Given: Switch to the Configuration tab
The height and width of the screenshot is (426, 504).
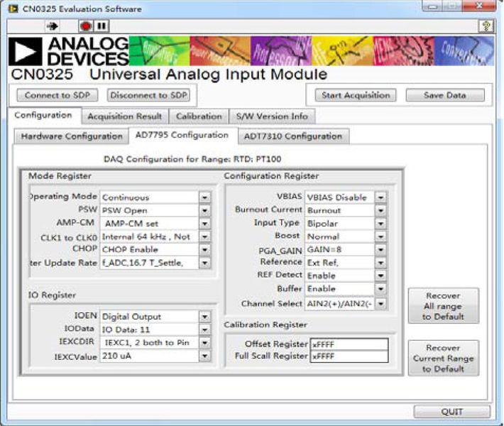Looking at the screenshot, I should point(43,116).
